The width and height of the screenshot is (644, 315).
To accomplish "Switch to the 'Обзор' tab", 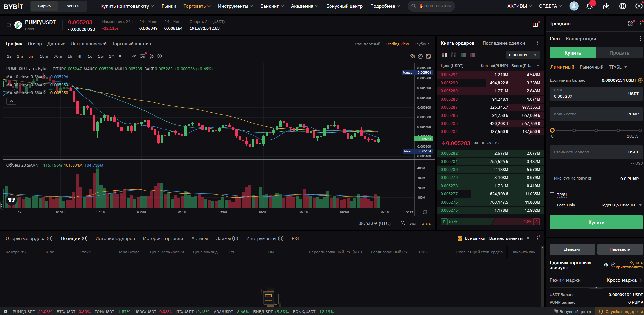I will pyautogui.click(x=35, y=44).
